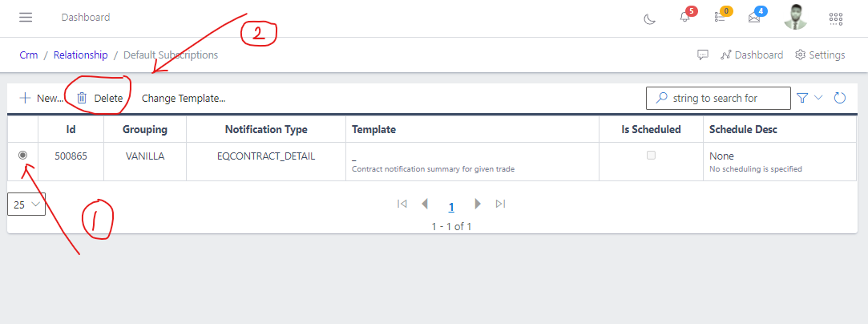This screenshot has height=324, width=868.
Task: Open the comments chat icon
Action: pyautogui.click(x=703, y=55)
